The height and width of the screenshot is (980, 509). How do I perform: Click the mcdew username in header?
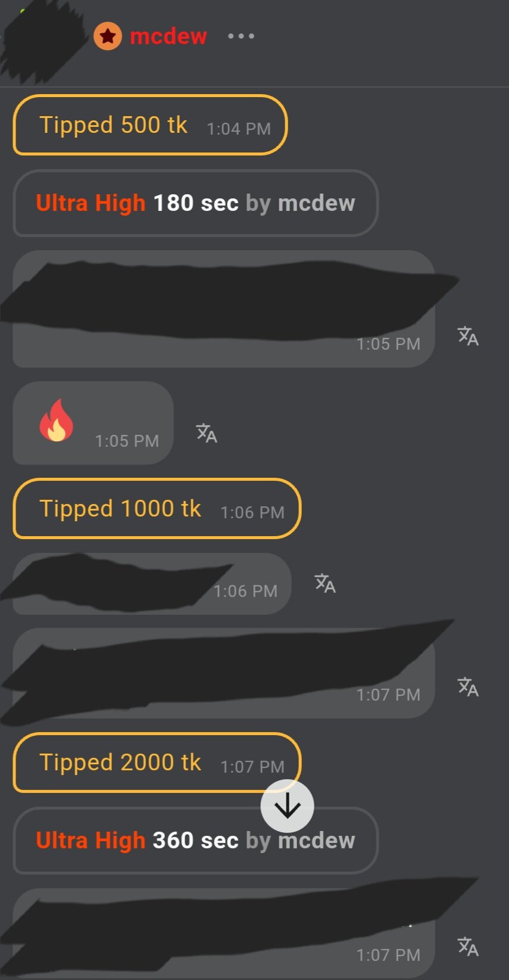pyautogui.click(x=168, y=36)
